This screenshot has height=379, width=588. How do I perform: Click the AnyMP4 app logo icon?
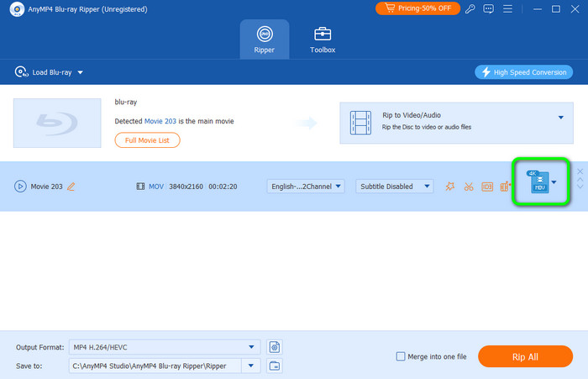pos(17,9)
